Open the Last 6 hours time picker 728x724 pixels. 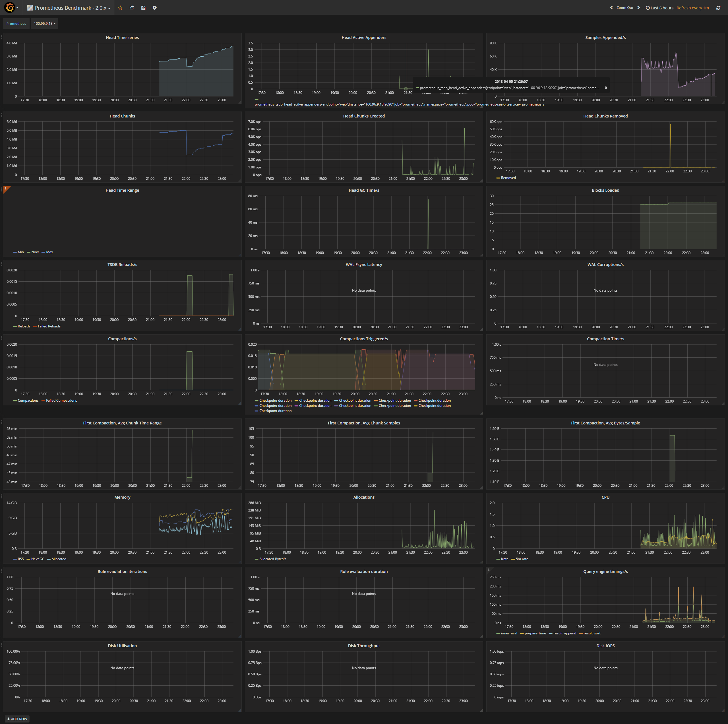click(x=659, y=7)
